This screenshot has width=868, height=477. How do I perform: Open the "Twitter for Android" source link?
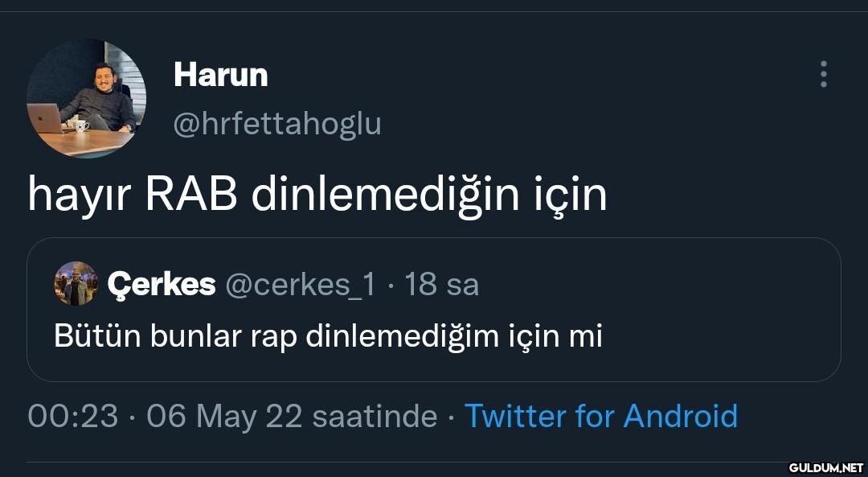point(600,416)
